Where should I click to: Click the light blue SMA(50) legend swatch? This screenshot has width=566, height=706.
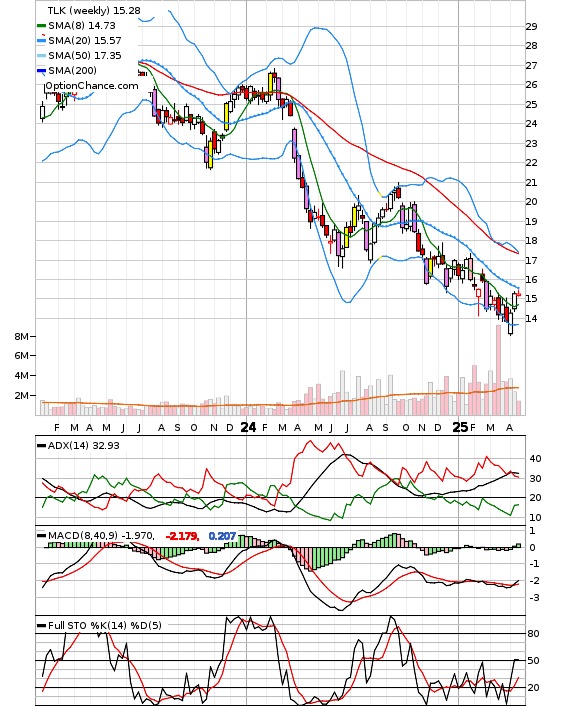point(41,56)
